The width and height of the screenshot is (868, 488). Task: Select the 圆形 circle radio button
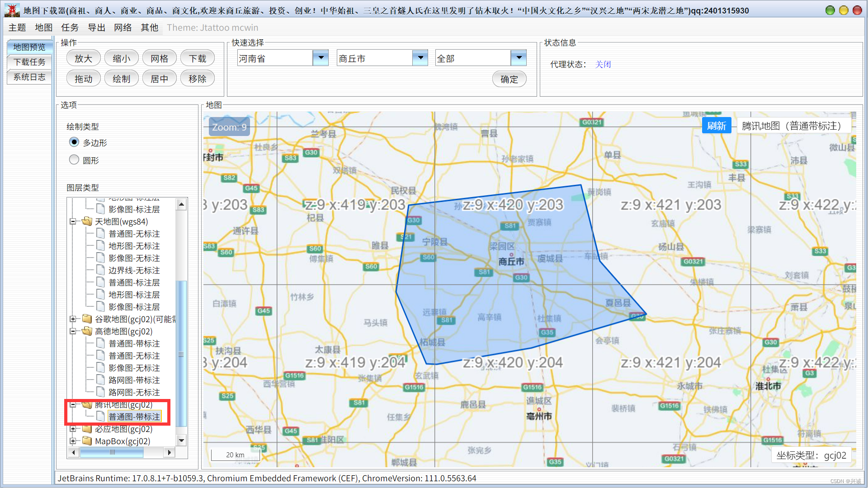click(x=74, y=160)
